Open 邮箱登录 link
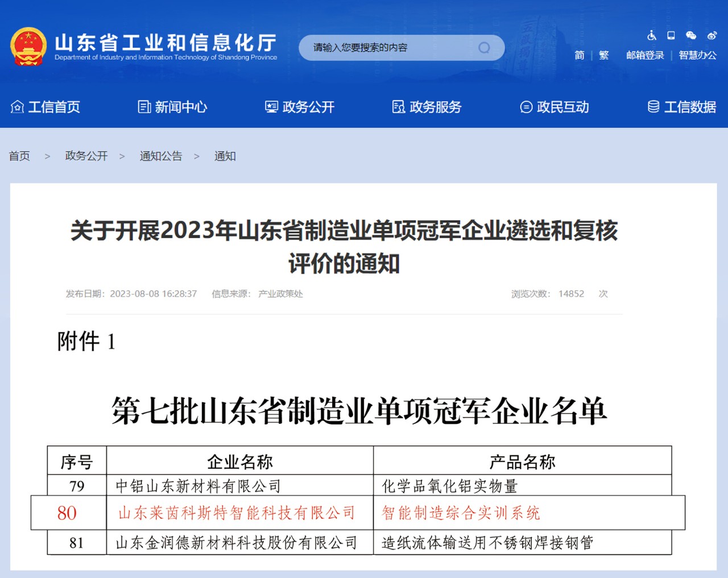The image size is (728, 578). pyautogui.click(x=645, y=55)
